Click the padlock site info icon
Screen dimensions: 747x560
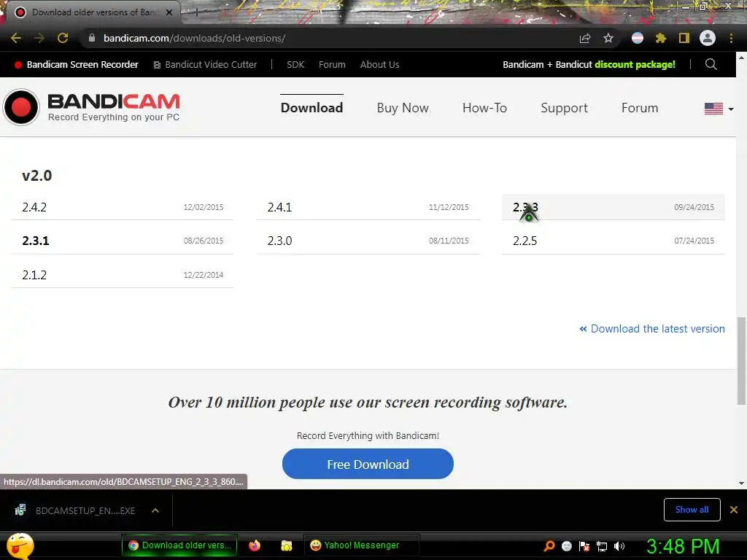coord(92,38)
